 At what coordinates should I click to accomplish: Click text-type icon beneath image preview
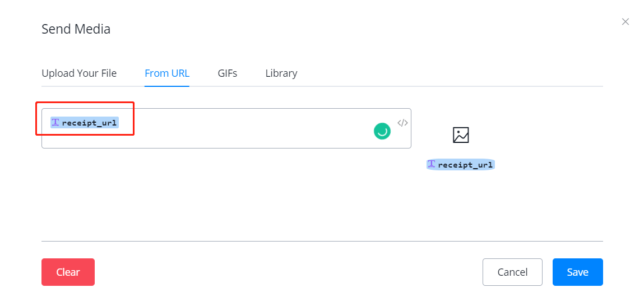(432, 164)
